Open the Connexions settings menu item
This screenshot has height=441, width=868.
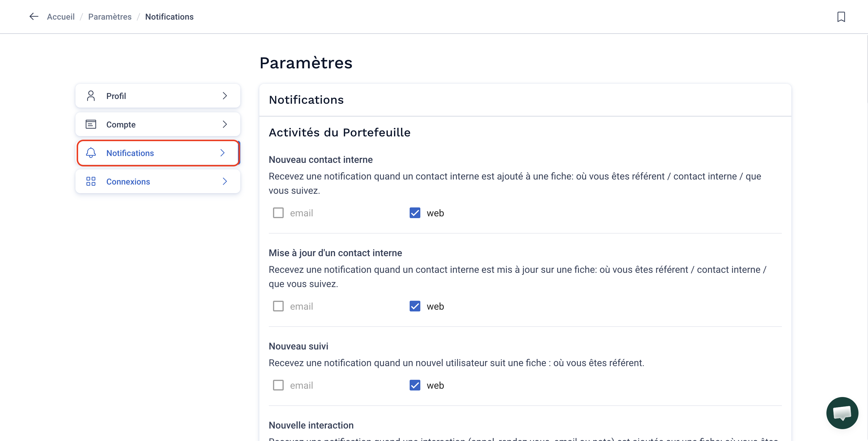[158, 181]
